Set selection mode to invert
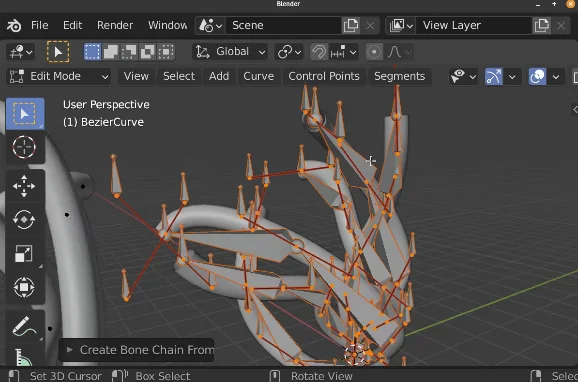578x382 pixels. [147, 52]
